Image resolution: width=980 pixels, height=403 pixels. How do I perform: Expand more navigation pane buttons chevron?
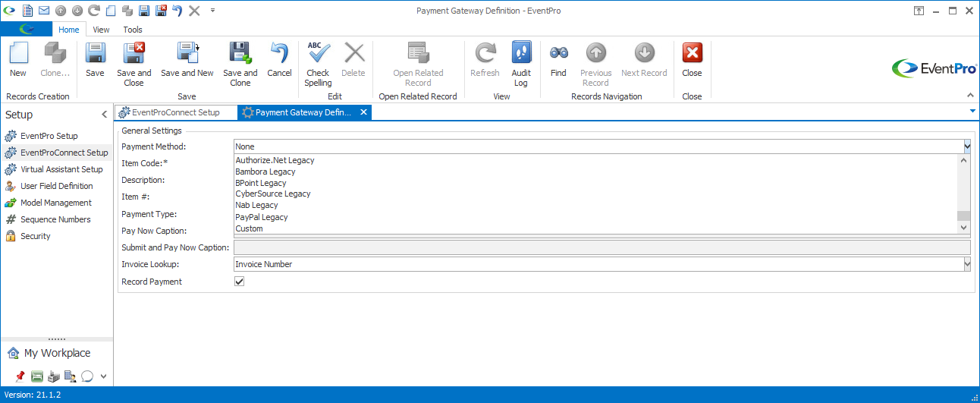tap(104, 376)
